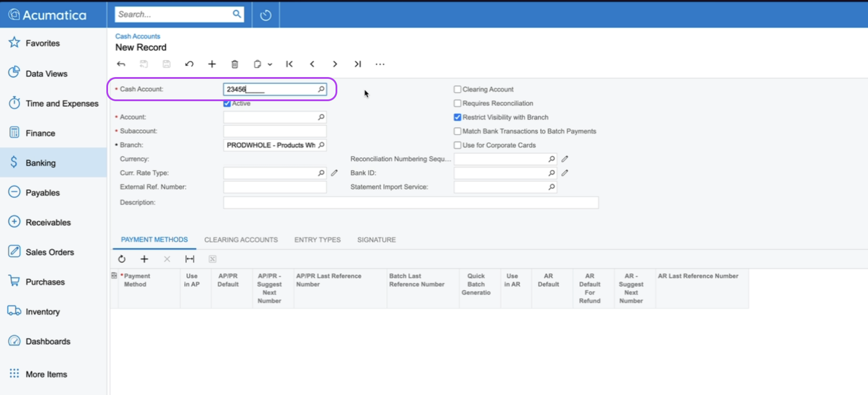Go to the first record

coord(289,64)
